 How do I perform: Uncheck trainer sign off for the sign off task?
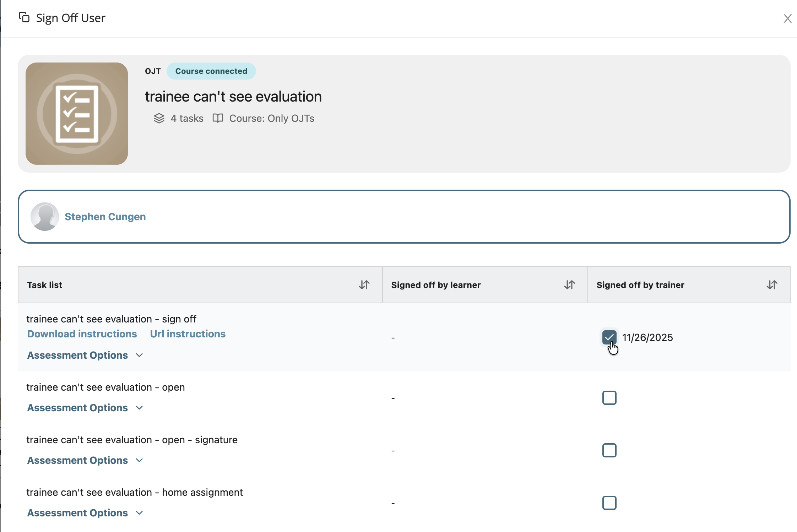click(609, 337)
